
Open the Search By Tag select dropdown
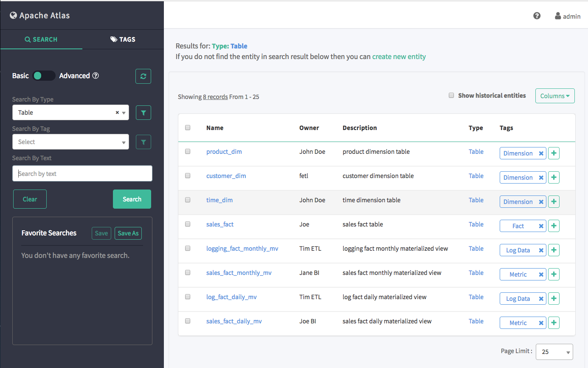pyautogui.click(x=70, y=142)
